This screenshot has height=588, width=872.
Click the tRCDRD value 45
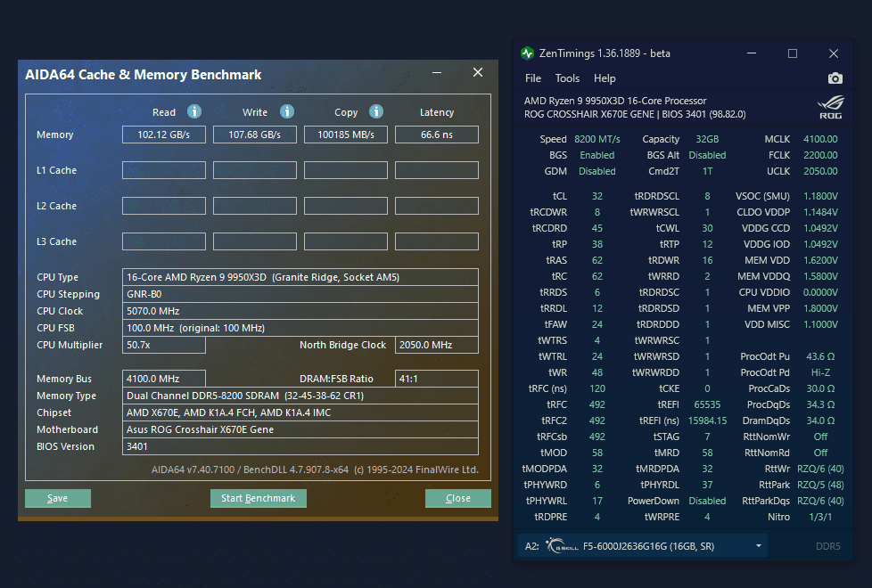pos(597,228)
